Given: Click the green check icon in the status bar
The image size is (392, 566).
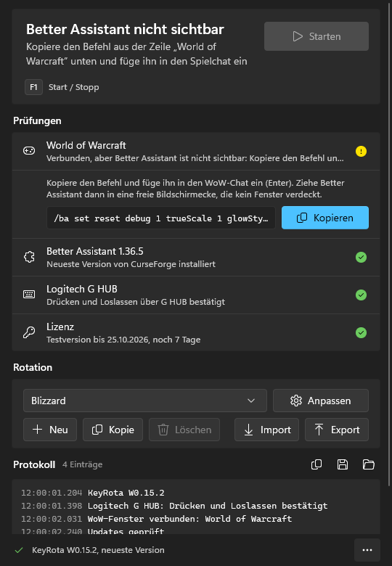Looking at the screenshot, I should (19, 550).
